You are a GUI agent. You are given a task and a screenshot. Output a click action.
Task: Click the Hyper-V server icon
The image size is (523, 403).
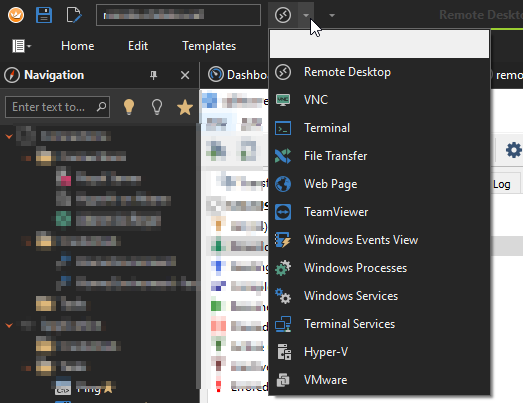[284, 352]
